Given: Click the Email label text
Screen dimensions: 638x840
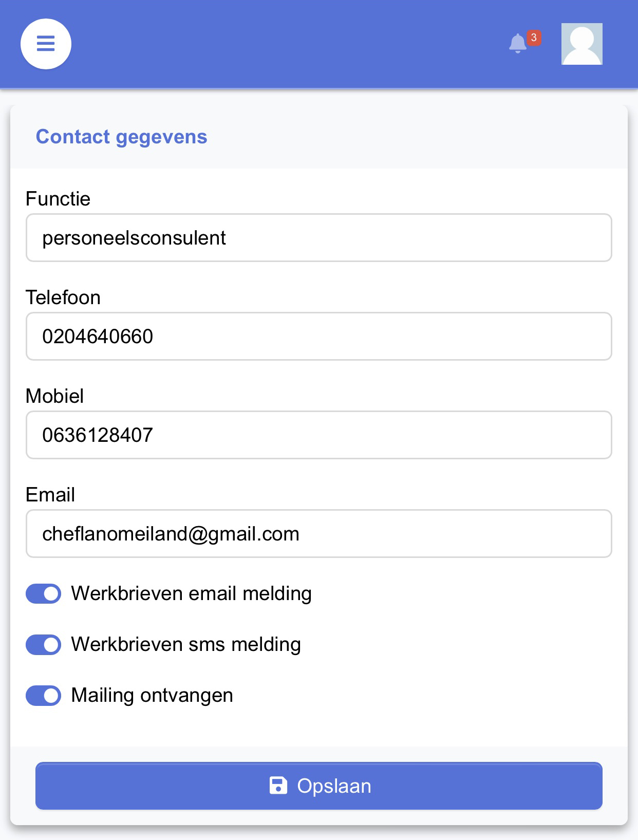Looking at the screenshot, I should click(x=50, y=495).
